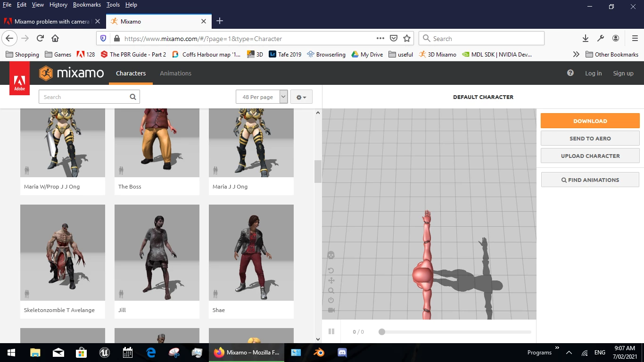Image resolution: width=644 pixels, height=362 pixels.
Task: Open the Bookmarks menu
Action: (x=87, y=5)
